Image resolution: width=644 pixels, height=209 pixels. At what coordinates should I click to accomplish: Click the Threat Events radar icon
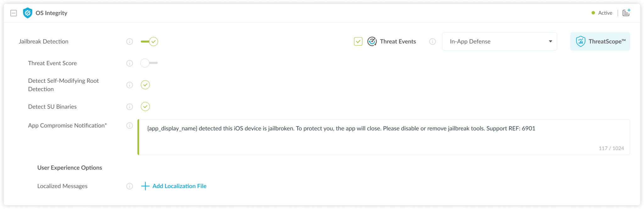(x=372, y=41)
